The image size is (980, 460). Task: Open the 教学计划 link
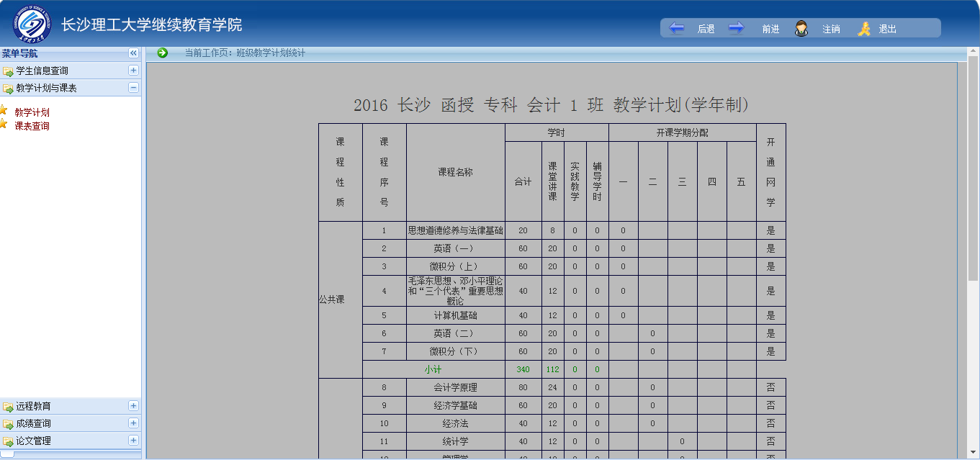[32, 112]
